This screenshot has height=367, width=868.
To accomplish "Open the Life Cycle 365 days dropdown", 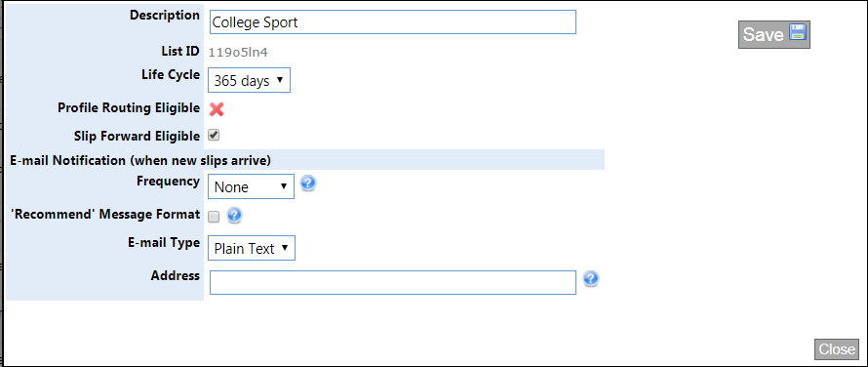I will coord(249,80).
